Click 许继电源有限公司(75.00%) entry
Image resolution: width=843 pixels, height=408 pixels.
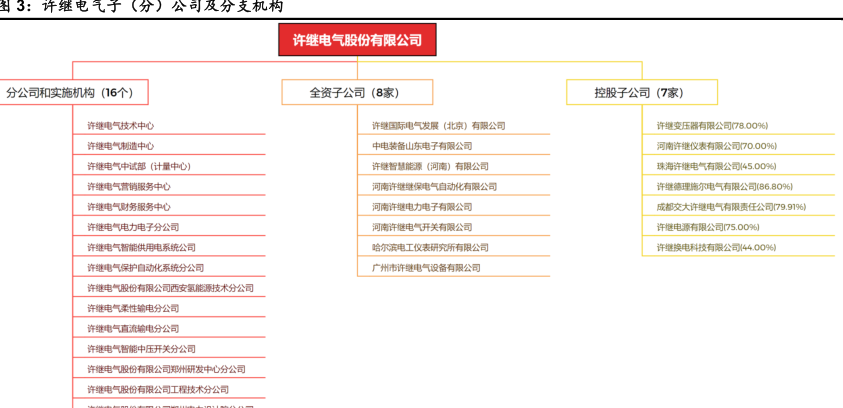tap(708, 227)
